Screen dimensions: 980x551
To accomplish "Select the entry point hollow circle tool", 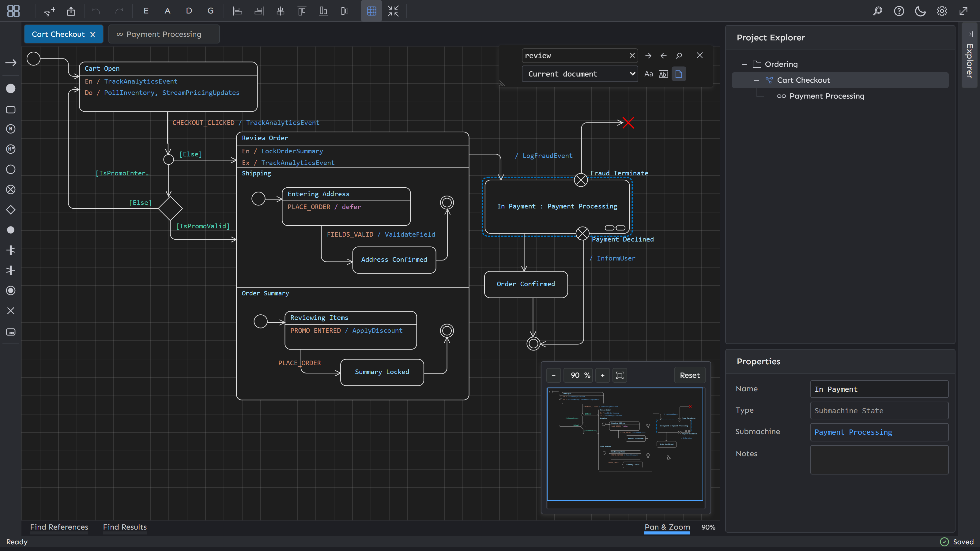I will (x=11, y=169).
